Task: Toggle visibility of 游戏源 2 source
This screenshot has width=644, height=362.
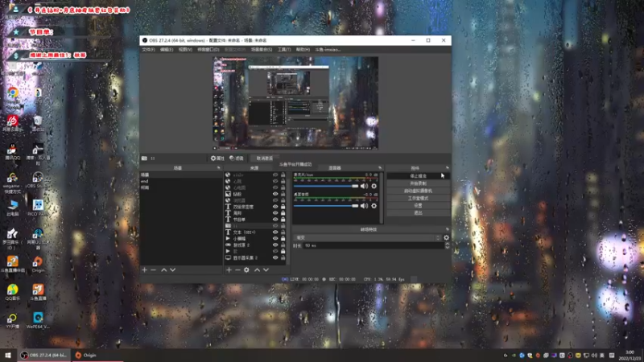Action: point(275,245)
